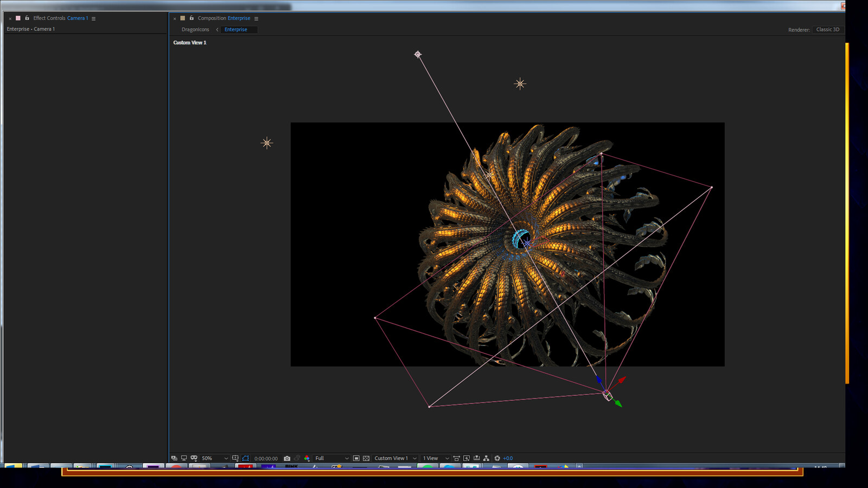
Task: Select the camera point of interest handle
Action: pyautogui.click(x=418, y=54)
